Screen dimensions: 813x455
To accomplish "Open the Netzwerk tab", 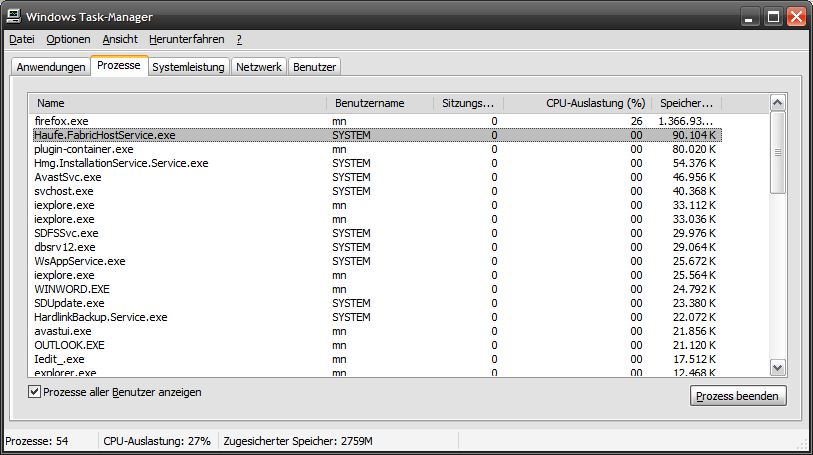I will click(x=259, y=67).
